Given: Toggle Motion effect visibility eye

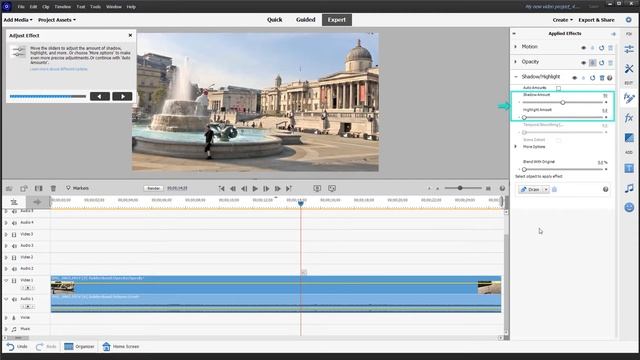Looking at the screenshot, I should click(x=583, y=48).
